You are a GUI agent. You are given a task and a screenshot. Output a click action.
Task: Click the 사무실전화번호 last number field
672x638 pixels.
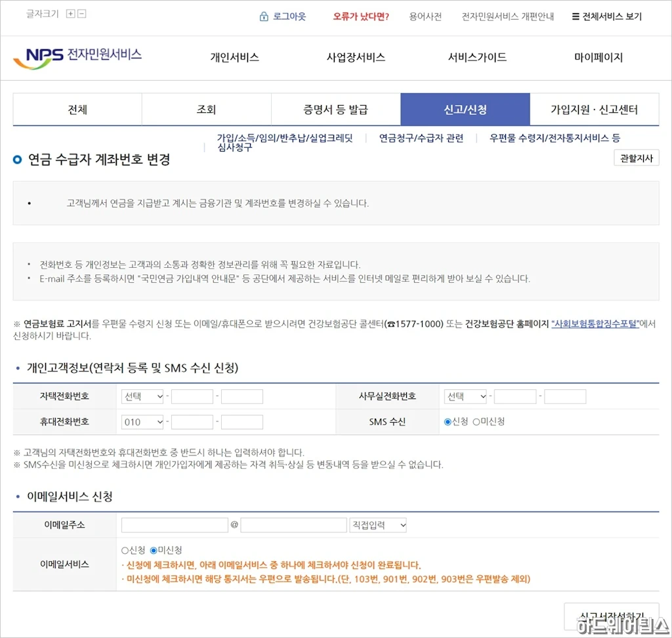pyautogui.click(x=565, y=396)
